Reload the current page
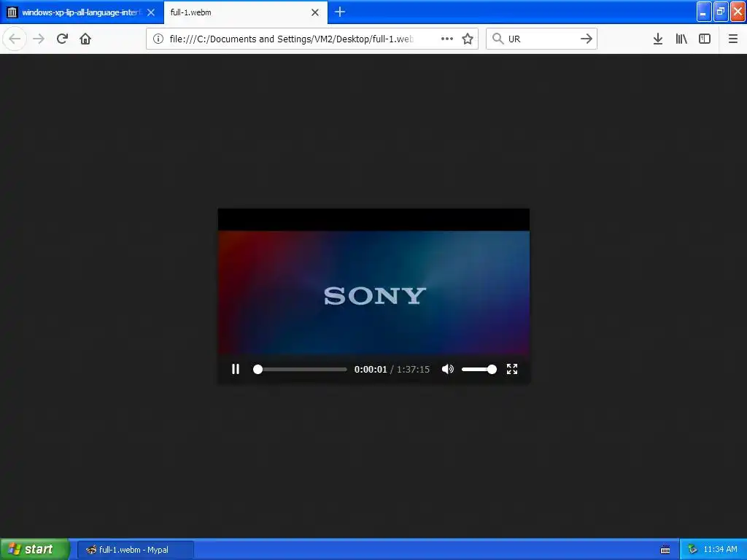 (x=62, y=39)
